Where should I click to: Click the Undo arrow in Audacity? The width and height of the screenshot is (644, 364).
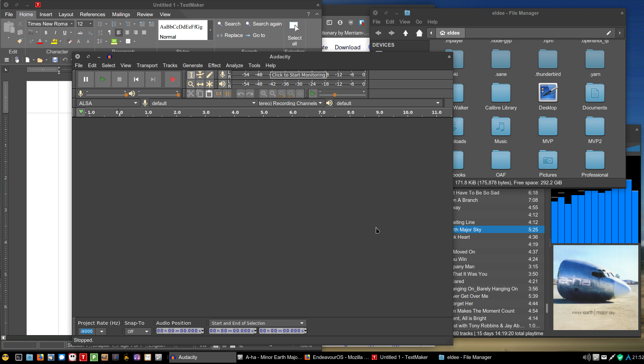pos(240,94)
